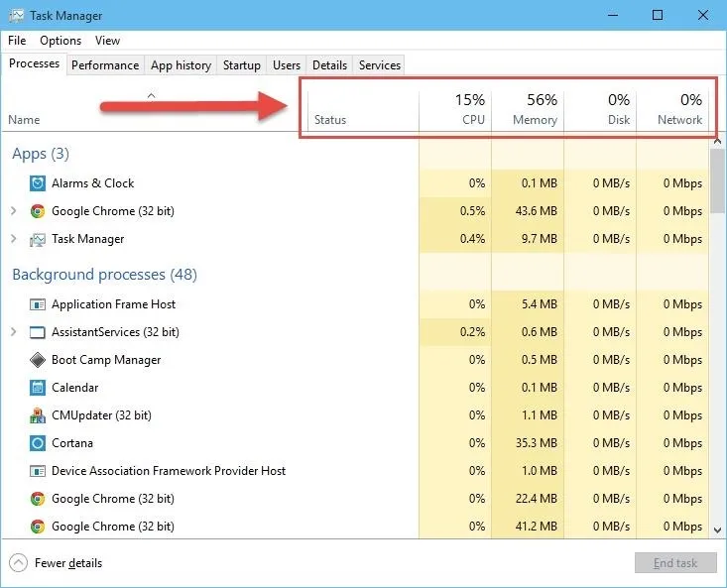Sort by the Status column header

[330, 120]
